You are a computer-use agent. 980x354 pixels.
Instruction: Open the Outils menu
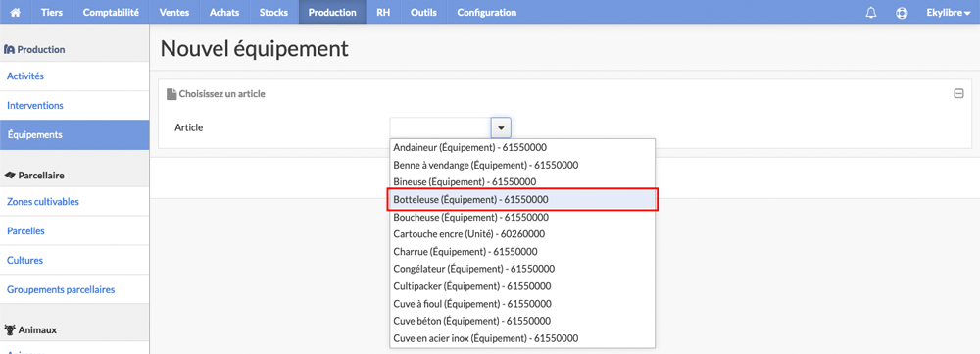(423, 13)
